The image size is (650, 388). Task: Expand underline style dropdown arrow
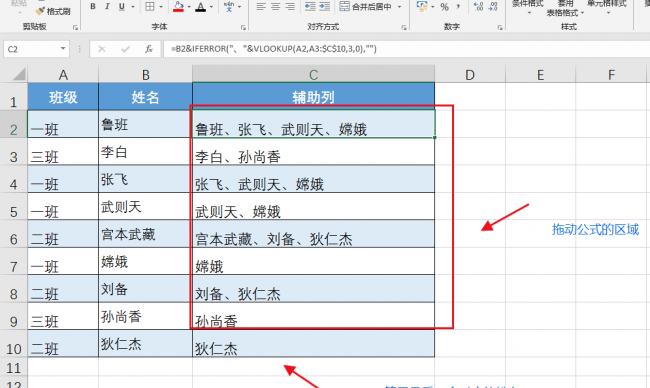click(133, 7)
